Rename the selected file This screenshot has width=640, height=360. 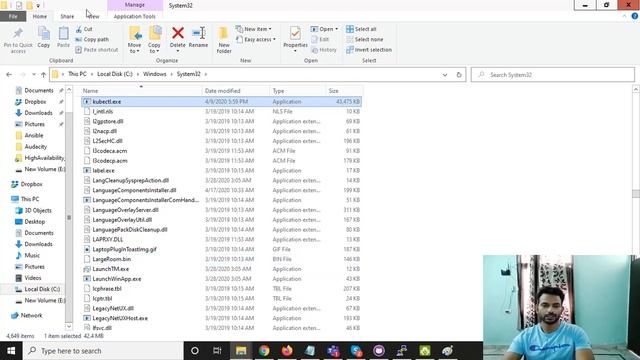click(x=198, y=37)
